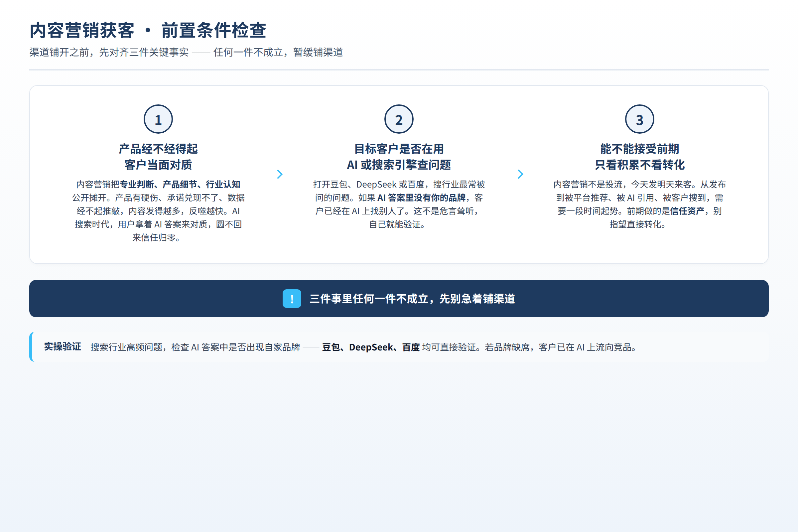Click the numbered circle 3 badge
798x532 pixels.
click(639, 119)
